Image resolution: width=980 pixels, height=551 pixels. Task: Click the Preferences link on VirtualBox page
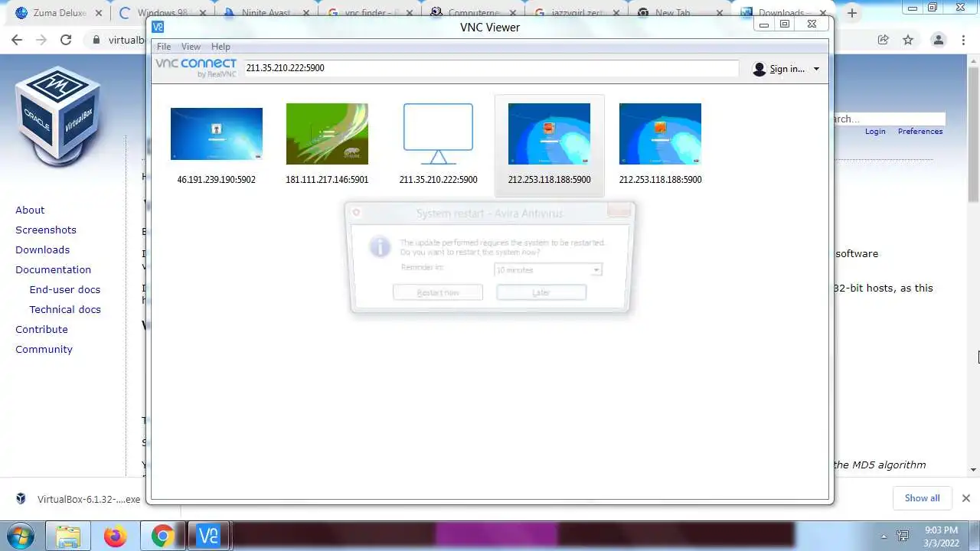tap(920, 132)
